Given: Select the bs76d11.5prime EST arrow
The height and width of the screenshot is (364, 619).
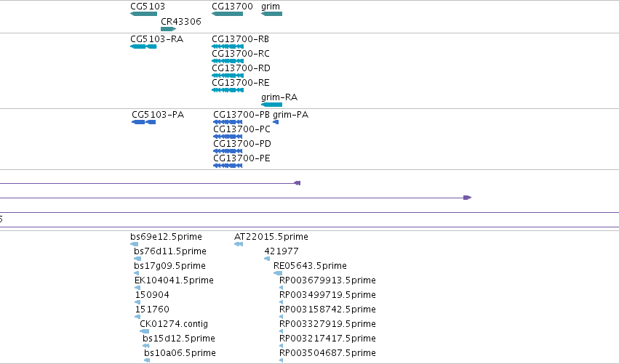Looking at the screenshot, I should [137, 259].
